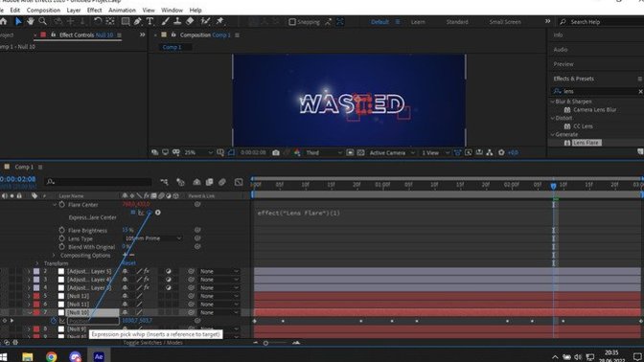Screen dimensions: 644x362
Task: Toggle the adjustment layer switch for layer 2
Action: [x=169, y=271]
